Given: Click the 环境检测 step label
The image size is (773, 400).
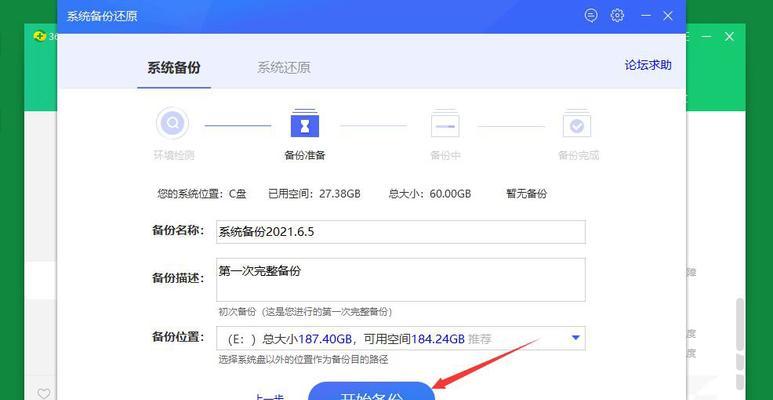Looking at the screenshot, I should pos(174,155).
